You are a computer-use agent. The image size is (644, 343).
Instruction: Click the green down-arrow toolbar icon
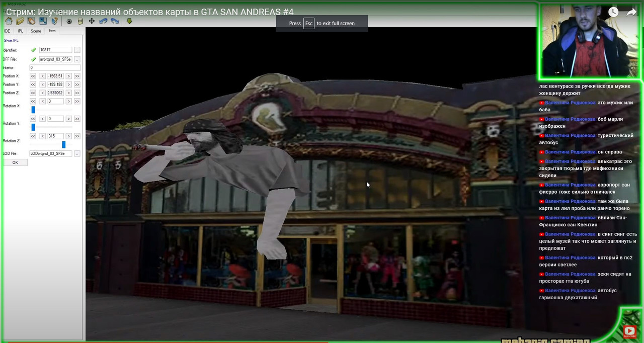pos(129,21)
